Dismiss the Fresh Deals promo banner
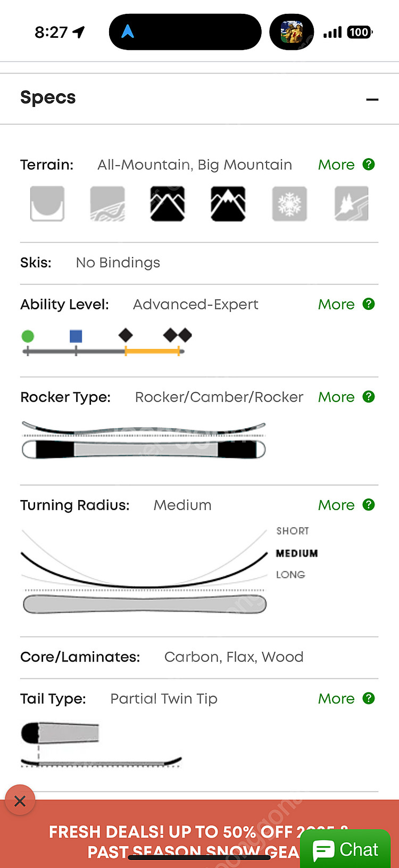This screenshot has width=399, height=868. 20,800
